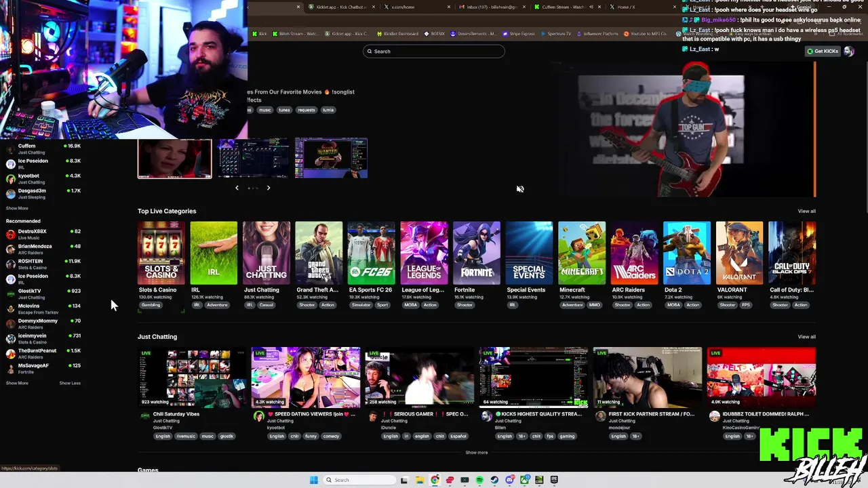Open Discord from the taskbar

pyautogui.click(x=509, y=480)
